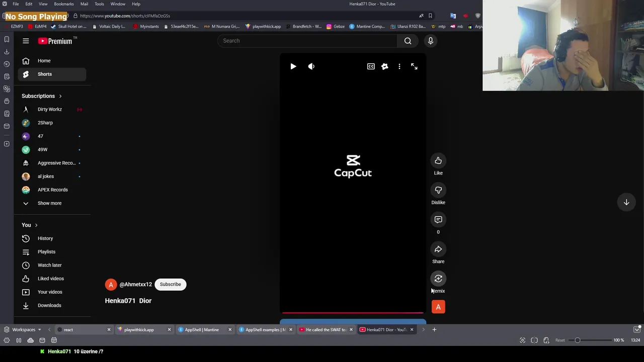The width and height of the screenshot is (644, 362).
Task: Open the File menu
Action: pyautogui.click(x=16, y=4)
